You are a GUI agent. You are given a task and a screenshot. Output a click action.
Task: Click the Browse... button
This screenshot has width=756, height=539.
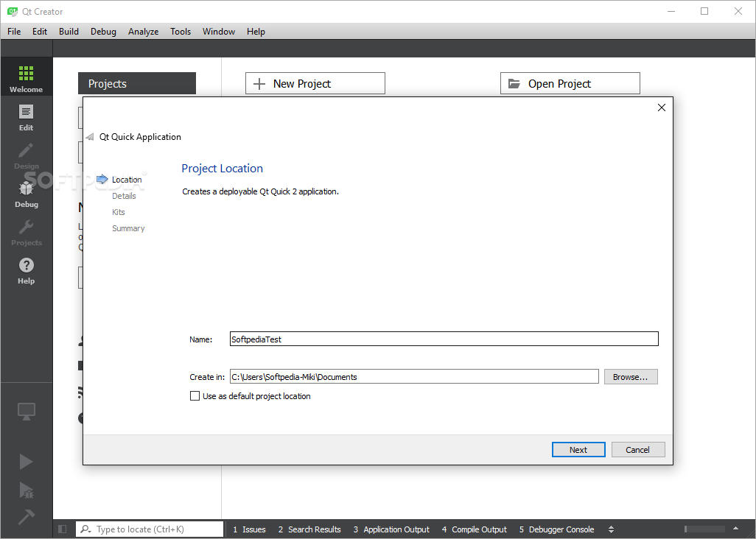pos(631,377)
